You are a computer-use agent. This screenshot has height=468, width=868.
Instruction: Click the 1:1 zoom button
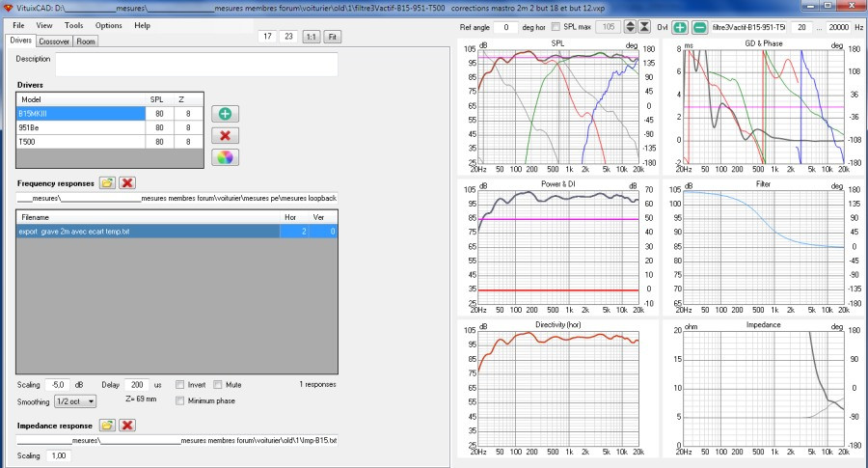pyautogui.click(x=312, y=37)
